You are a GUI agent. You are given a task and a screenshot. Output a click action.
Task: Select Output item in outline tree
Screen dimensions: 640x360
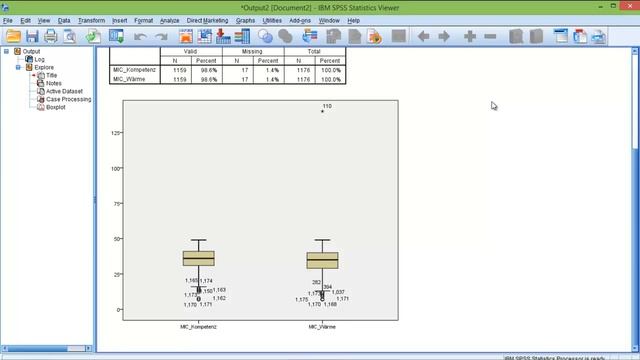coord(31,51)
